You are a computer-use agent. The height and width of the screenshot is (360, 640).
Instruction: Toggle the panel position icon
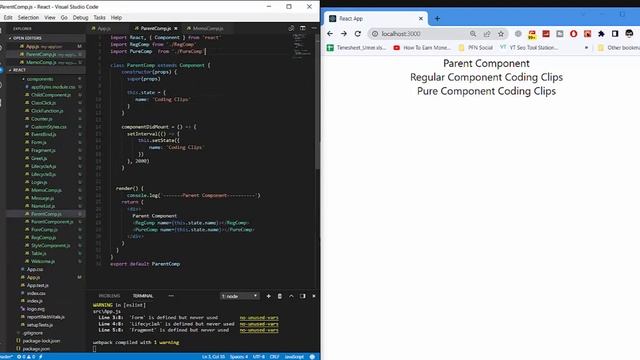pos(302,296)
